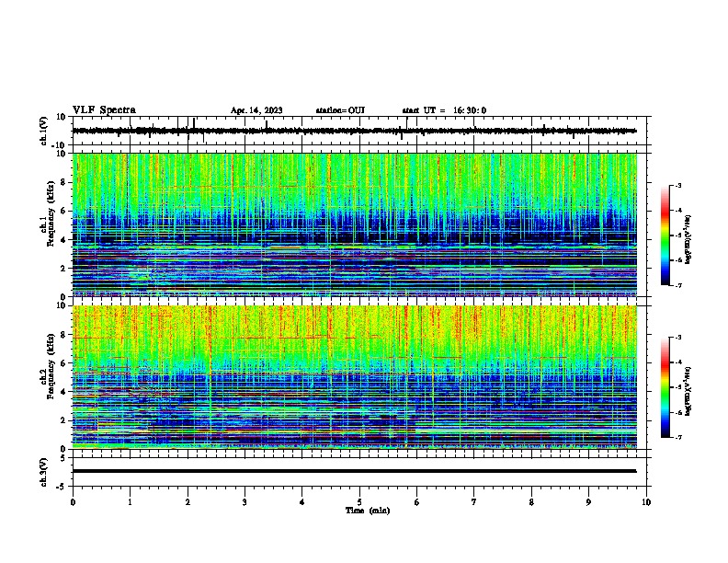Click the "-5" tick on ch.3(V) axis
The image size is (728, 563).
coord(63,487)
